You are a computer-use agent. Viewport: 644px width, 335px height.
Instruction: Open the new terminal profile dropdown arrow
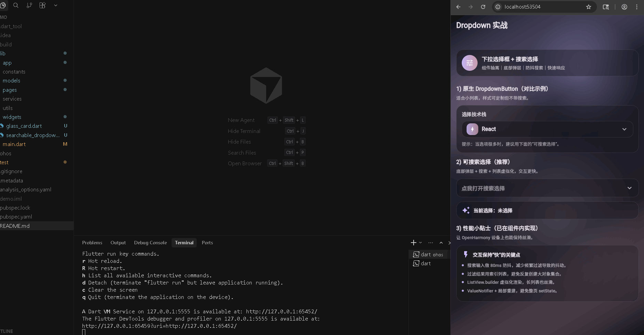click(x=420, y=243)
